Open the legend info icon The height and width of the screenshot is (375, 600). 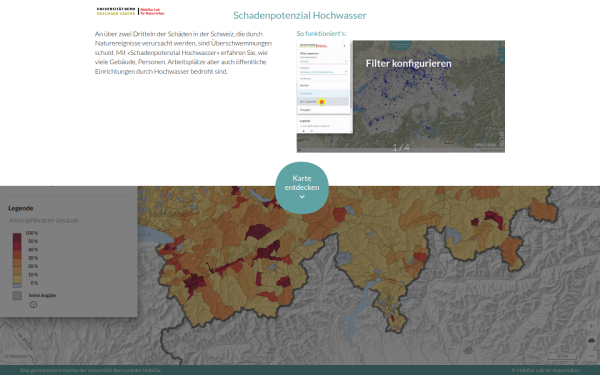33,305
